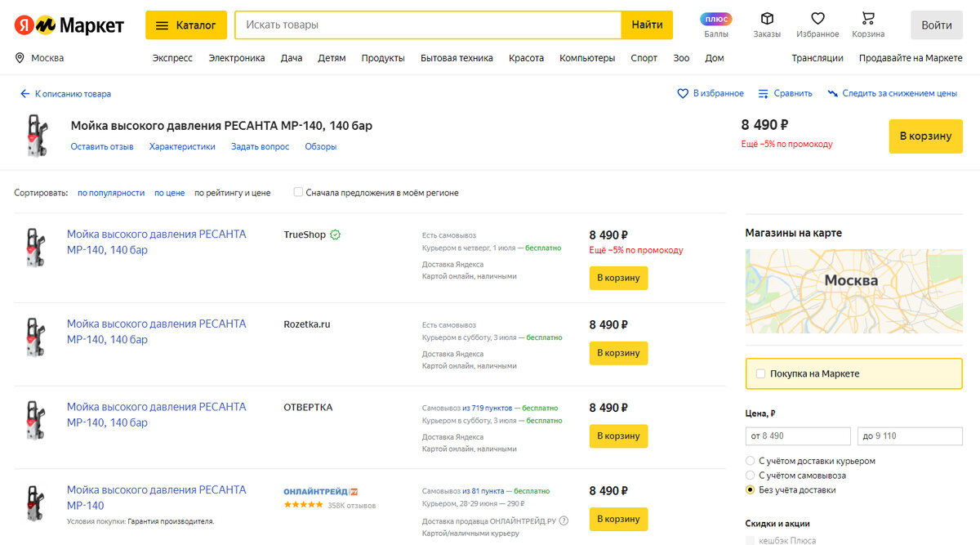Open the Обзоры tab link
Screen dimensions: 980x545
tap(321, 147)
